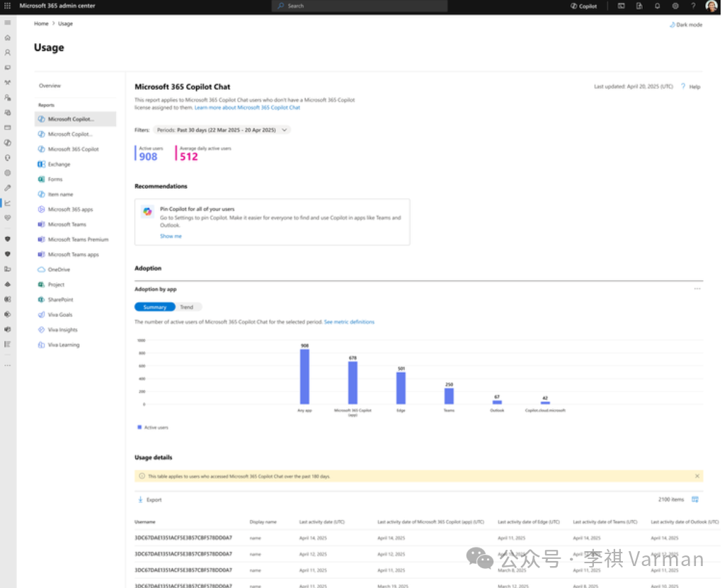Open the Reports chart icon in left rail
The image size is (727, 588).
[x=7, y=203]
